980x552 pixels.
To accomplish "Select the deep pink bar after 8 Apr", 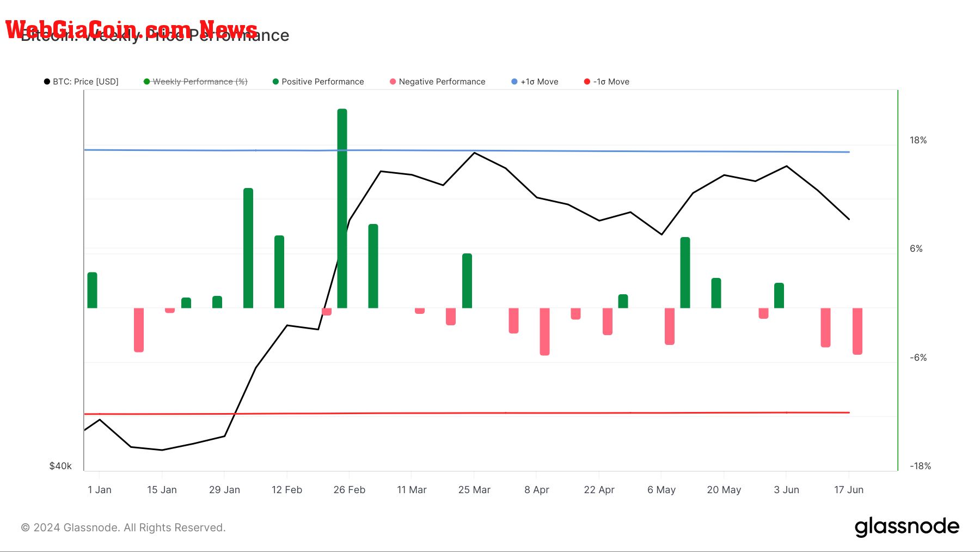I will pyautogui.click(x=544, y=332).
